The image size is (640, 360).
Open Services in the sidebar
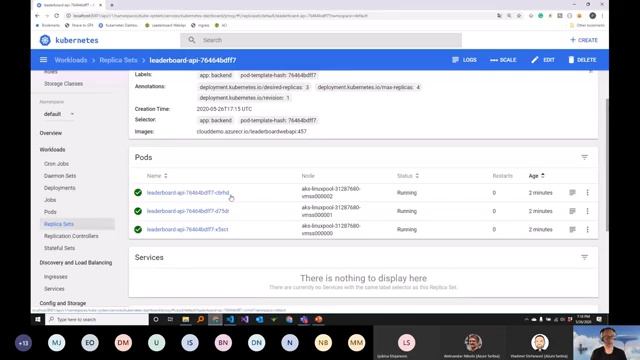coord(54,289)
